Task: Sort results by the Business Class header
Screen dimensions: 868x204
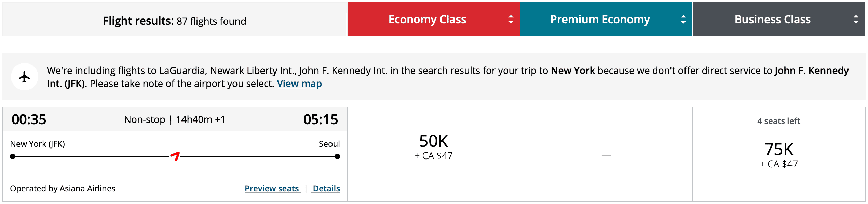Action: click(x=772, y=20)
